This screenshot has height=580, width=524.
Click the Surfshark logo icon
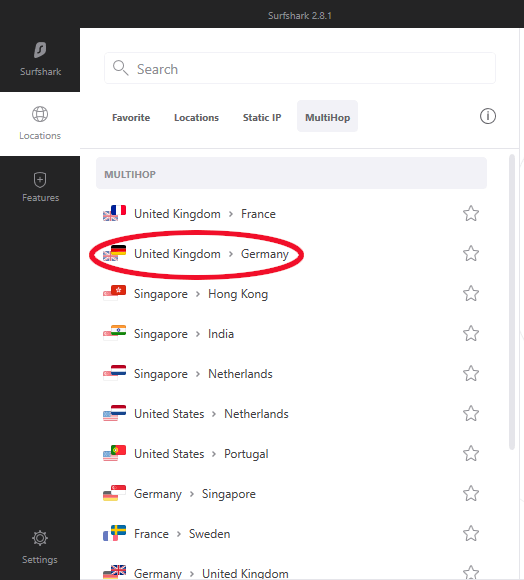40,50
